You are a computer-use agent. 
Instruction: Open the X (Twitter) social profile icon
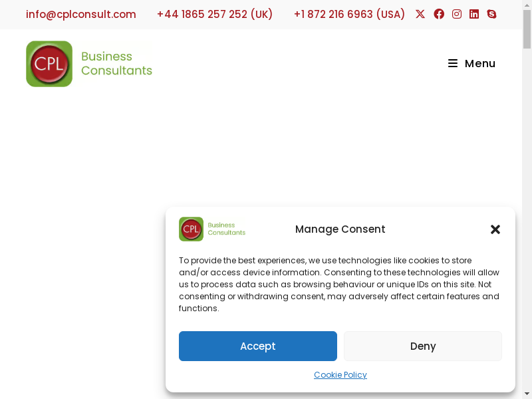click(420, 14)
